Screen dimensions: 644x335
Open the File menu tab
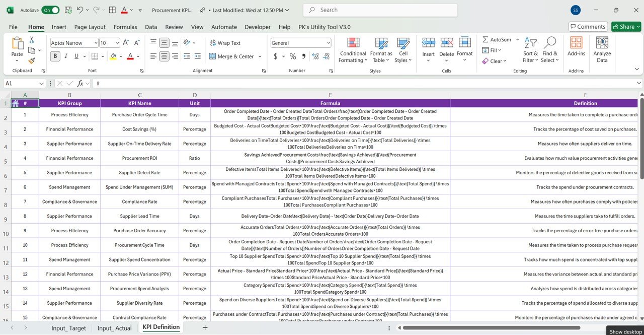click(13, 27)
